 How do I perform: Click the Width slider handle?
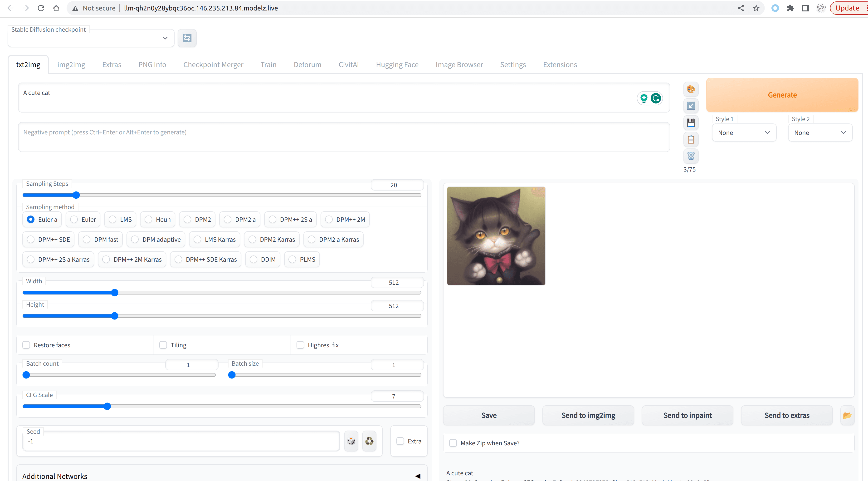pyautogui.click(x=115, y=293)
